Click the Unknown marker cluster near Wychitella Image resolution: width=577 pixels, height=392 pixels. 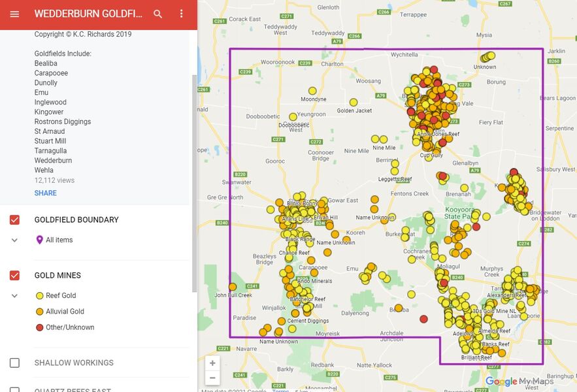pyautogui.click(x=488, y=57)
